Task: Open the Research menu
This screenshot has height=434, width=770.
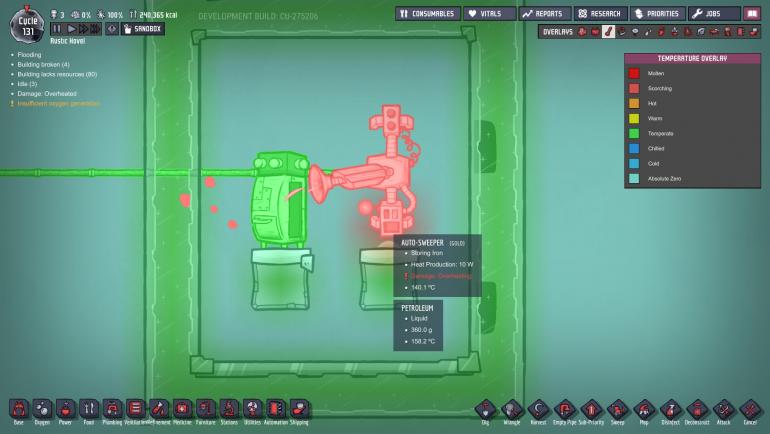Action: pyautogui.click(x=600, y=14)
